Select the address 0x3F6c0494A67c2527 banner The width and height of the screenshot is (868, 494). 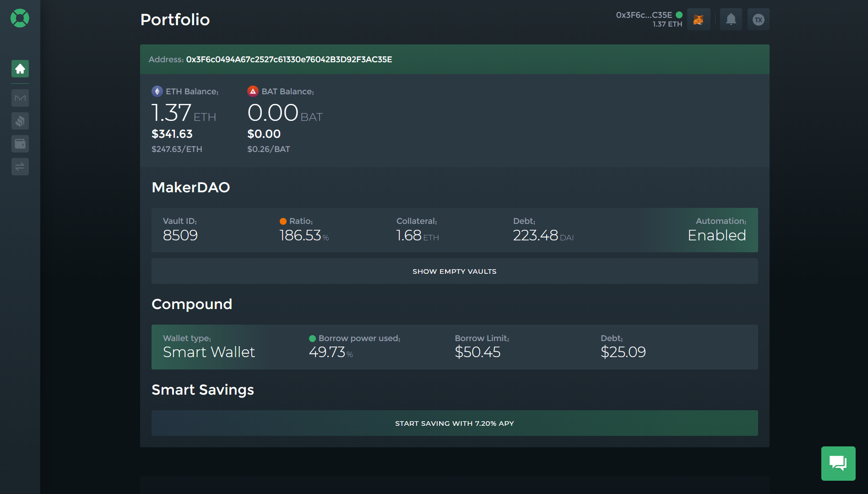[x=454, y=60]
